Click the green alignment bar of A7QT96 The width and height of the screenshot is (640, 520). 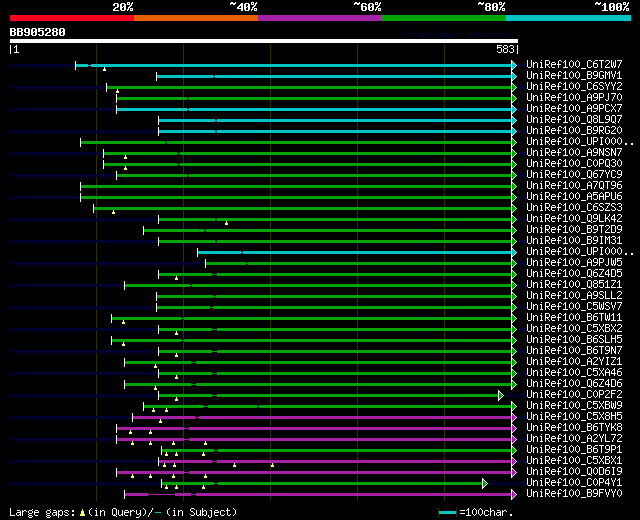(296, 187)
